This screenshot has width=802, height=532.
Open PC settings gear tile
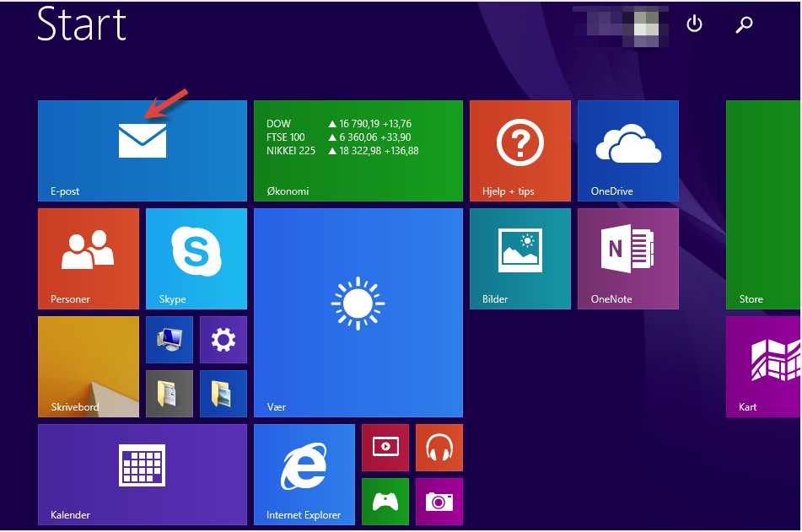click(x=223, y=340)
